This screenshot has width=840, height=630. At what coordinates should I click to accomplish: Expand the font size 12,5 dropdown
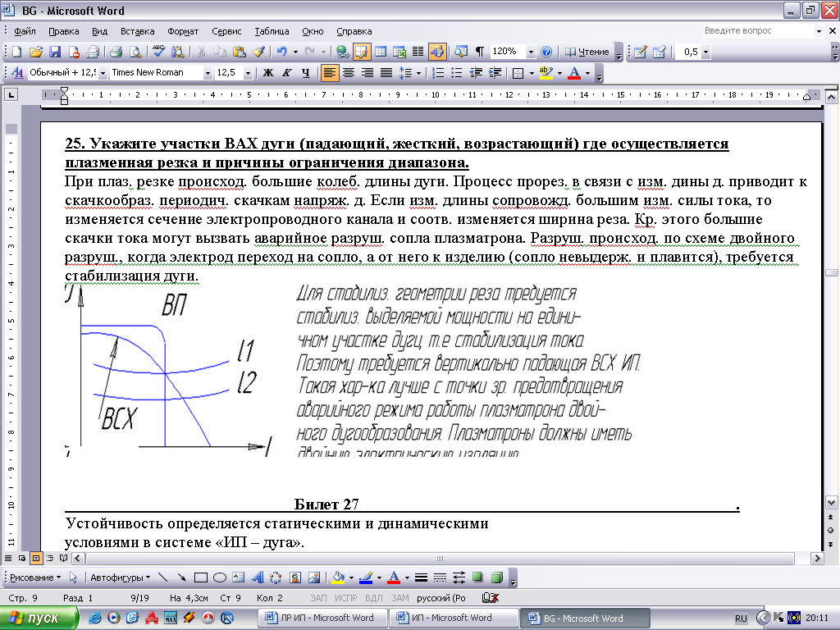tap(248, 72)
